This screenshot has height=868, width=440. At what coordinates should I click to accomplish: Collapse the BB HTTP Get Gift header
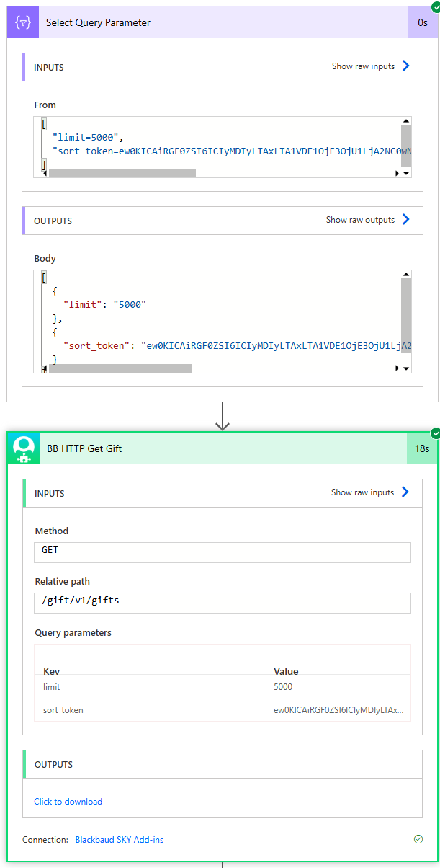[216, 448]
